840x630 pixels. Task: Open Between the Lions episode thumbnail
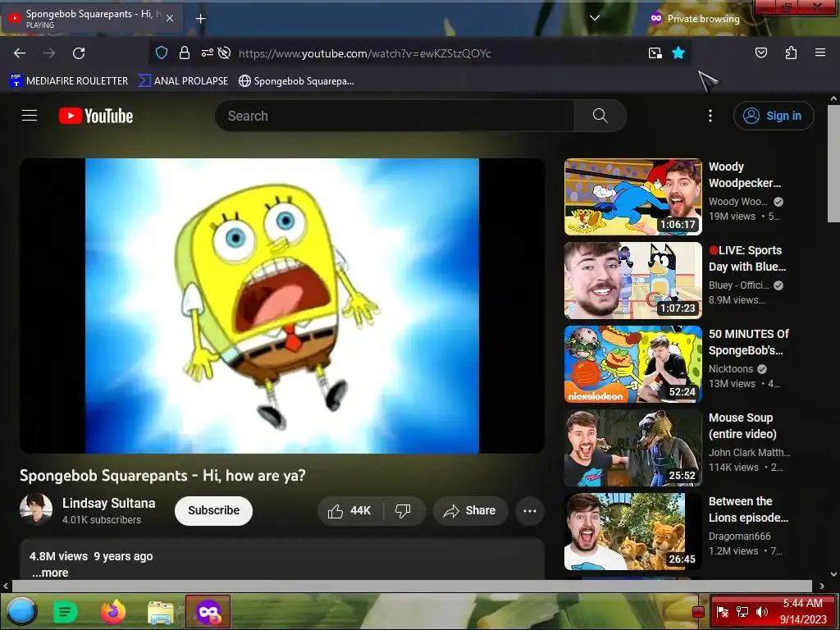point(632,531)
